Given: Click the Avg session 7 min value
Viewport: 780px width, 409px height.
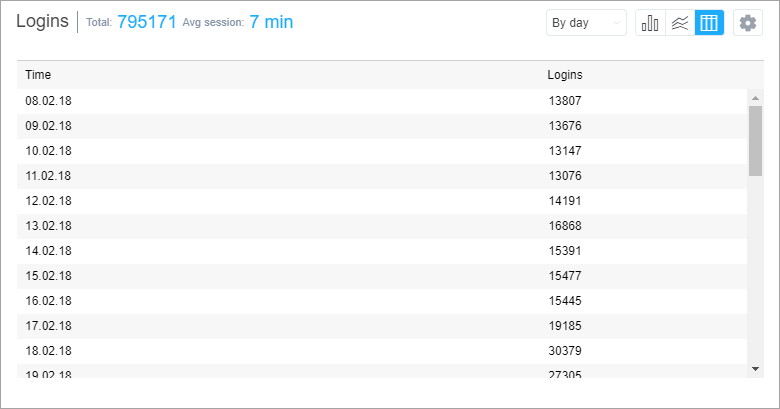Looking at the screenshot, I should pos(271,22).
